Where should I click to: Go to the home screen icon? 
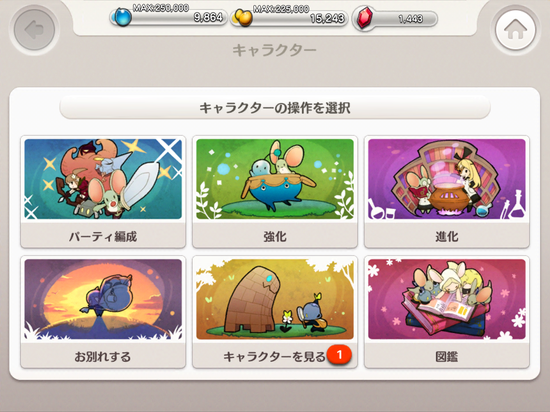[516, 29]
